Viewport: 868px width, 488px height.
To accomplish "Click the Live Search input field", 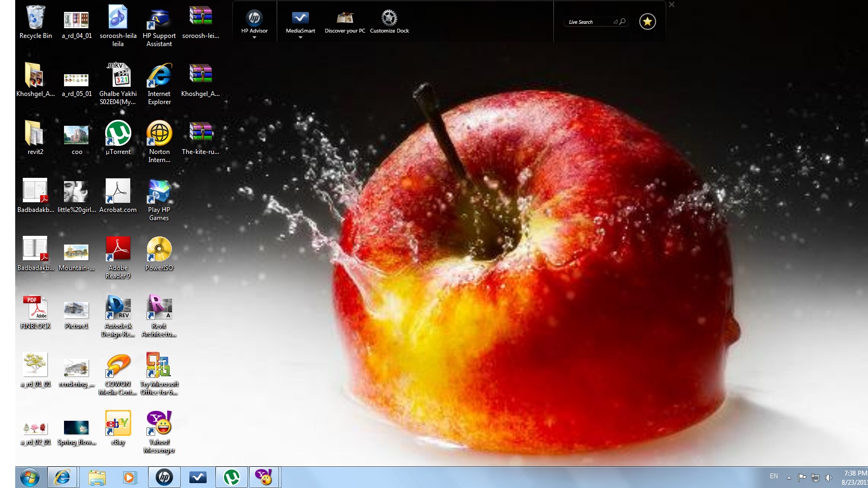I will tap(589, 22).
